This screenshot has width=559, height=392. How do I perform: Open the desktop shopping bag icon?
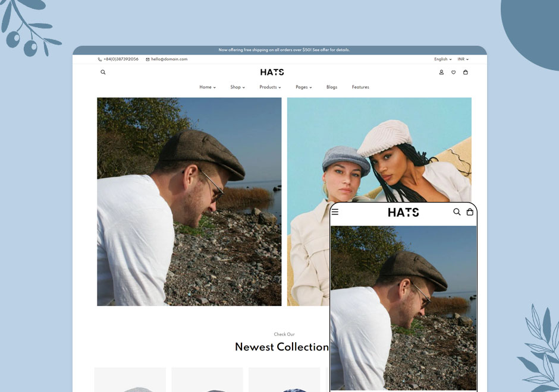pos(466,72)
